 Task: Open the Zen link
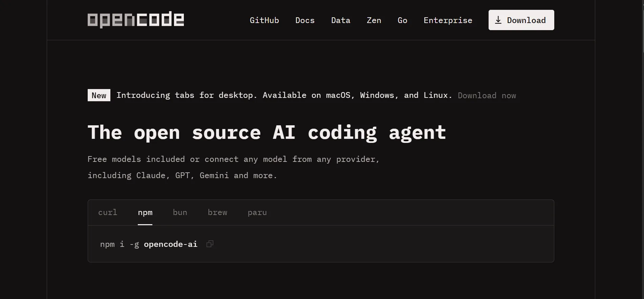point(374,20)
